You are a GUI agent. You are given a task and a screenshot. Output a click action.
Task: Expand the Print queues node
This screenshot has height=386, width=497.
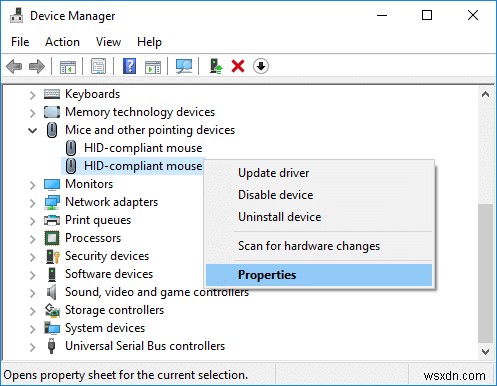(32, 221)
